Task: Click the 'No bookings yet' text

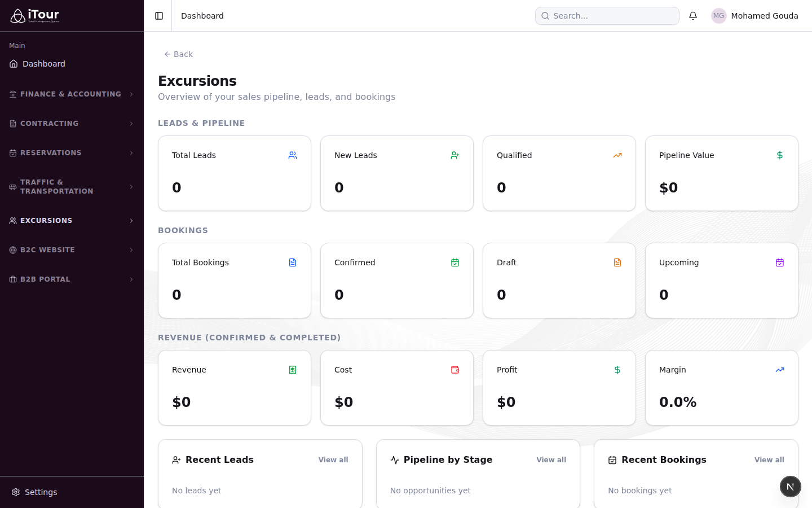Action: [640, 491]
